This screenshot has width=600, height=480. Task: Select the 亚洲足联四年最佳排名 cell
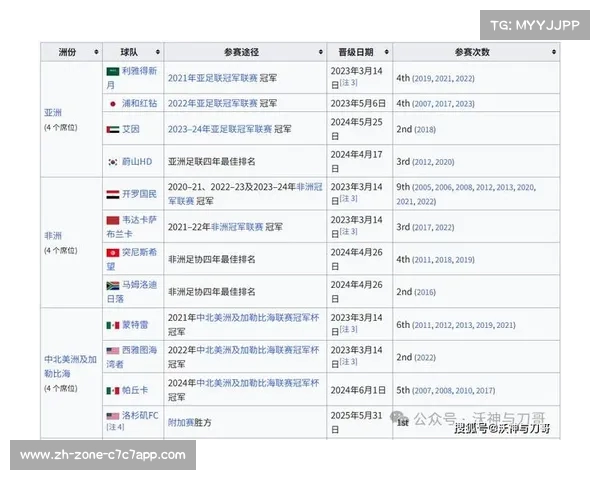click(x=245, y=162)
